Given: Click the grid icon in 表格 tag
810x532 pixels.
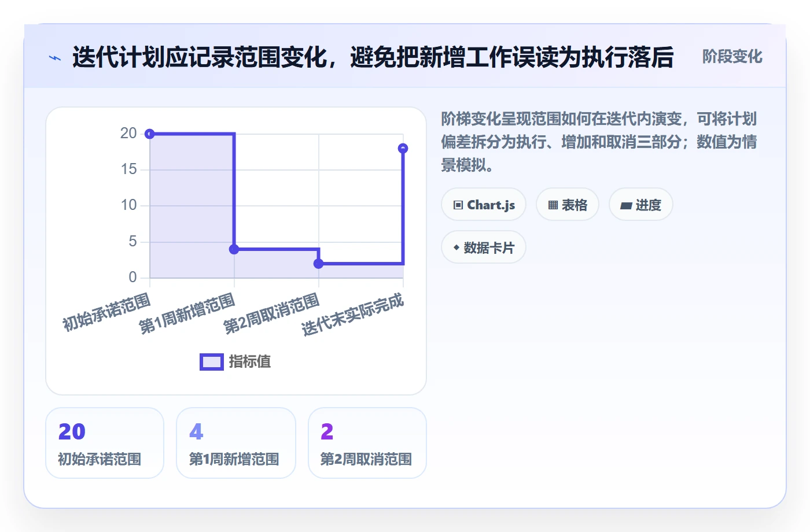Looking at the screenshot, I should (553, 205).
